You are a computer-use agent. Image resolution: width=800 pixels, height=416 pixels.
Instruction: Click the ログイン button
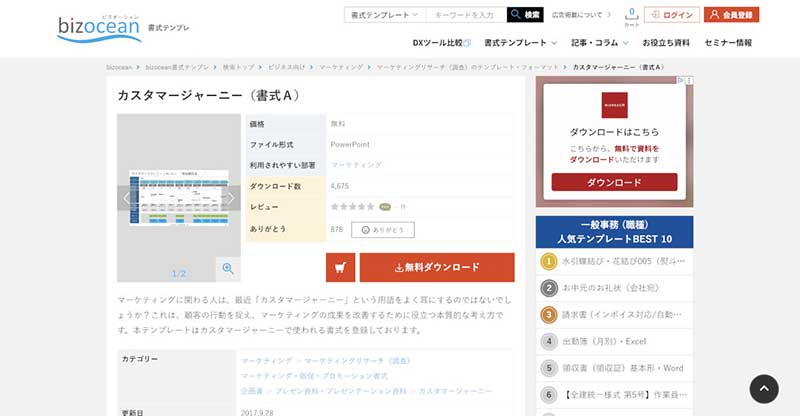pyautogui.click(x=672, y=15)
